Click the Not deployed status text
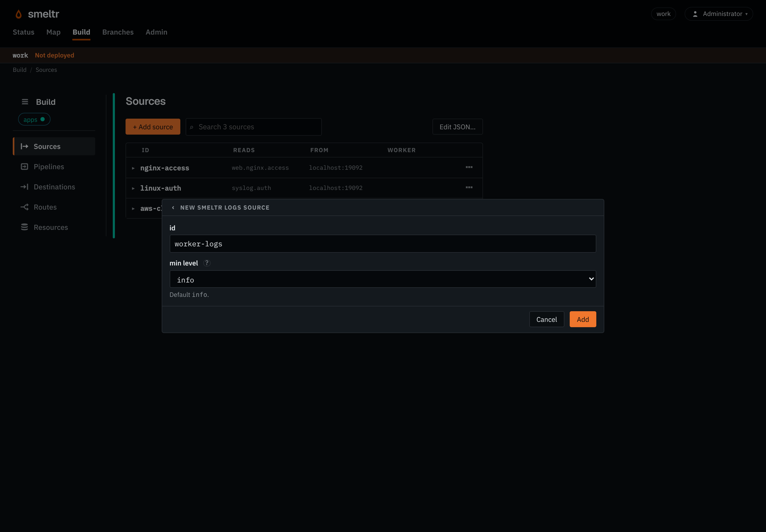Viewport: 766px width, 532px height. point(55,55)
